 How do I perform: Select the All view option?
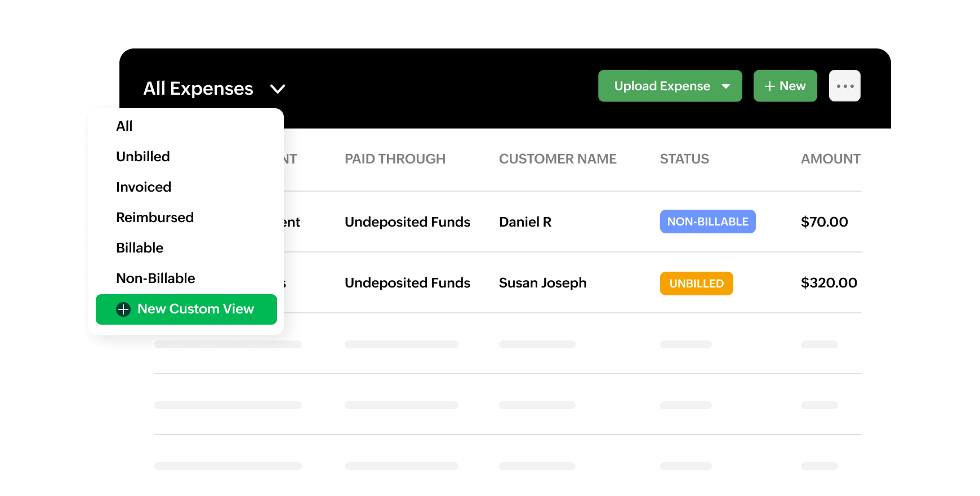(x=124, y=126)
